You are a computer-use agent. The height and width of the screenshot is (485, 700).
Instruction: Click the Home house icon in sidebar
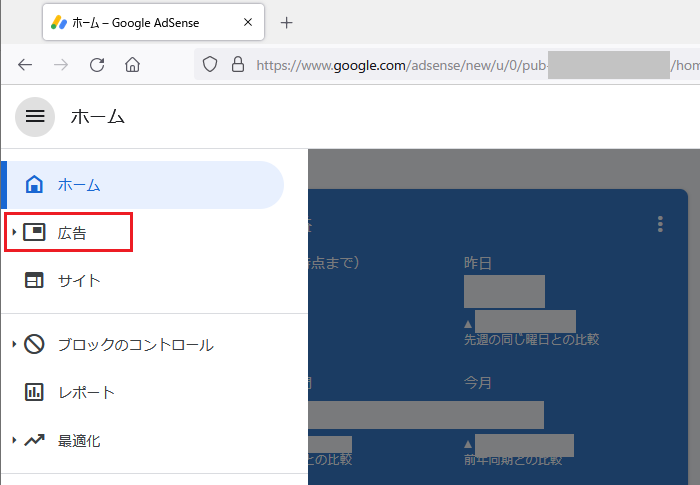[x=34, y=185]
